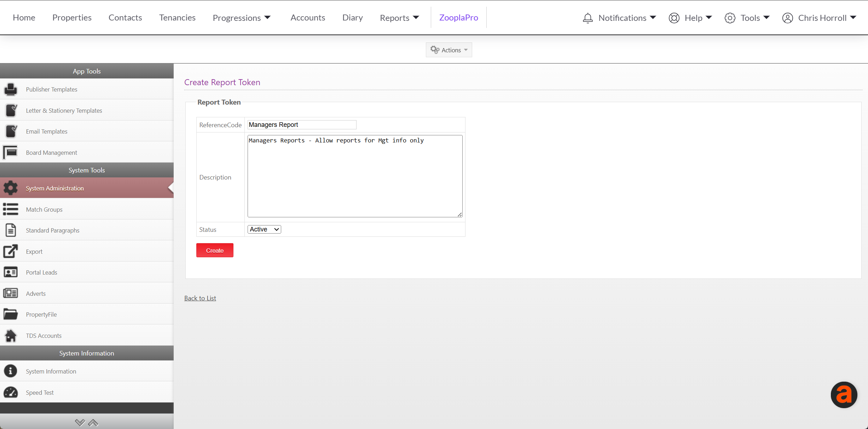Screen dimensions: 868x429
Task: Select System Administration text
Action: 55,188
